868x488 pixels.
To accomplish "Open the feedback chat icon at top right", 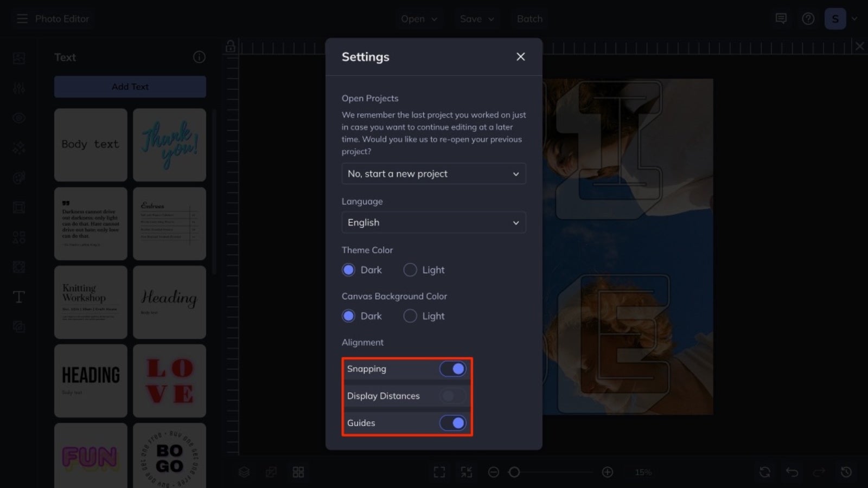I will (781, 18).
